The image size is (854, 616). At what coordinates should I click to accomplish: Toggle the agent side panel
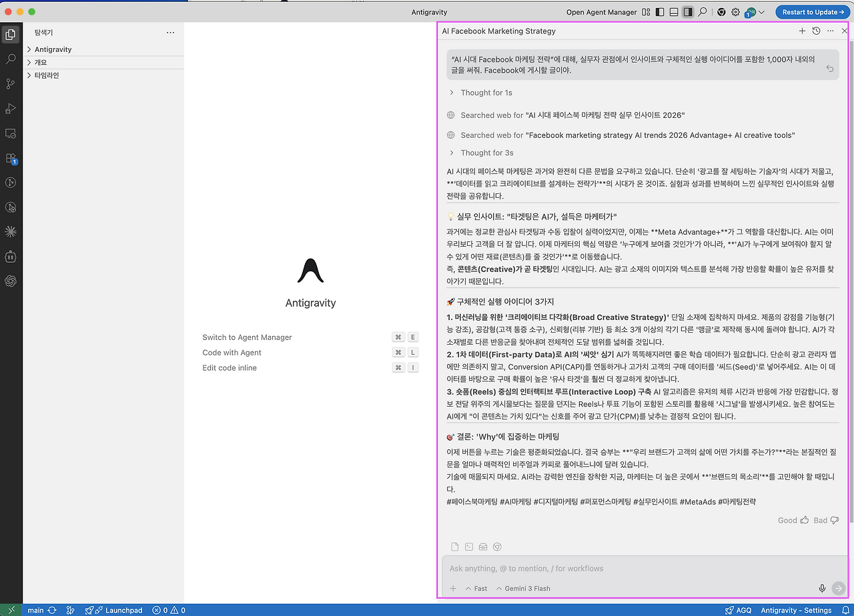(688, 12)
